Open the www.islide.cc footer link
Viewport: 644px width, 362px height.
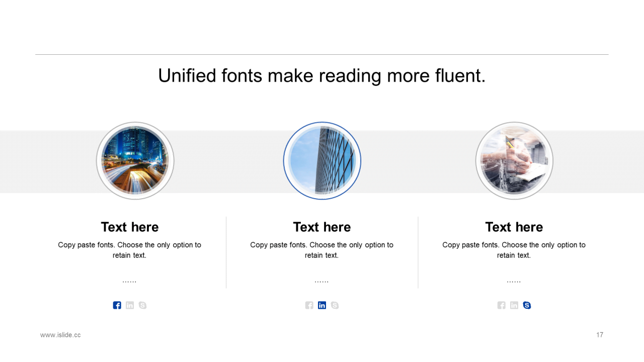[60, 335]
